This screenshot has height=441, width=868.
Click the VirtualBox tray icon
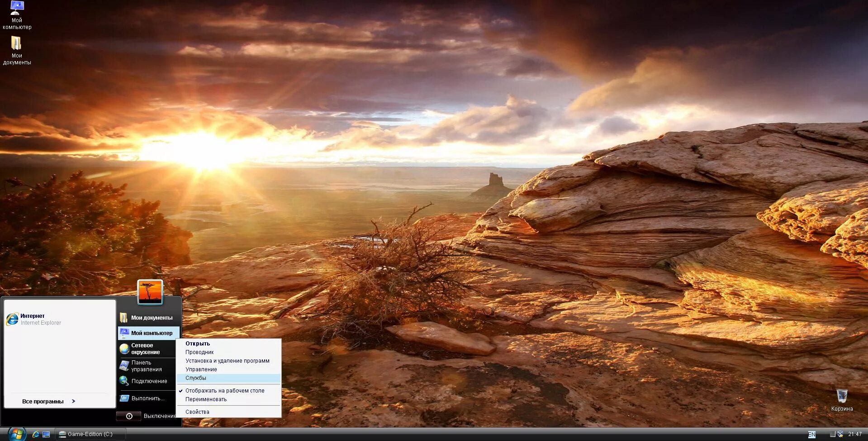click(x=840, y=434)
